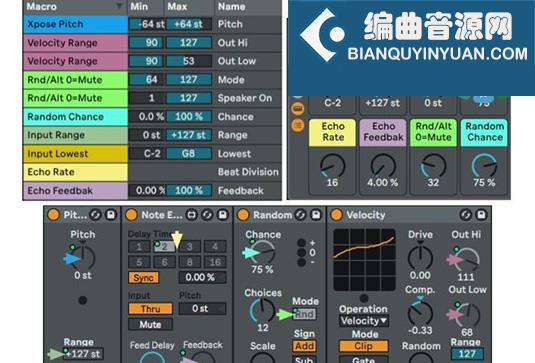Toggle the Sync button in Note Echo
This screenshot has width=535, height=363.
click(144, 278)
